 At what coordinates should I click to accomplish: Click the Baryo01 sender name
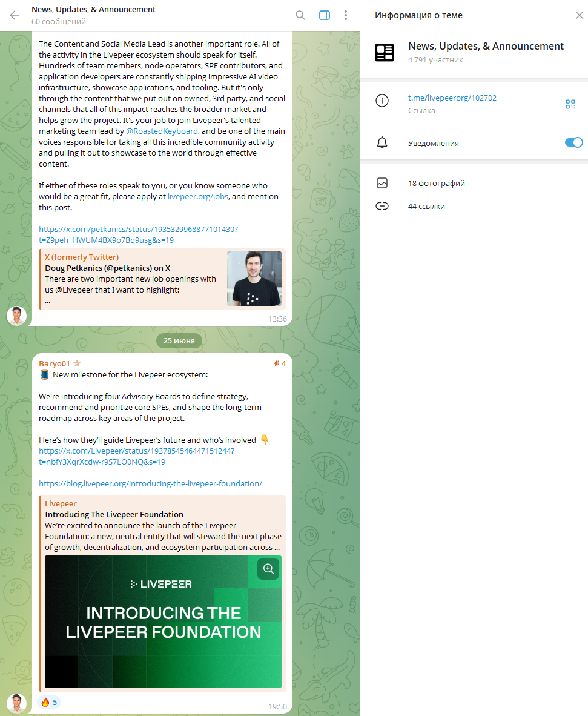click(54, 363)
